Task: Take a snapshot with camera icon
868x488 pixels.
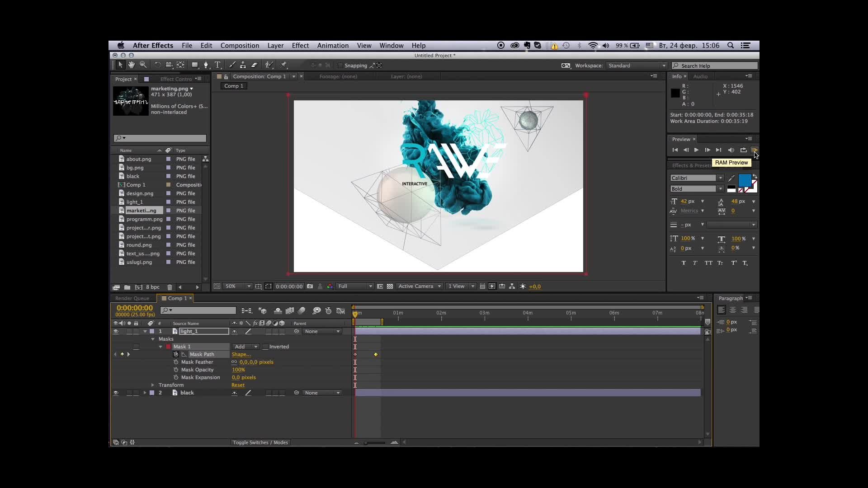Action: point(310,286)
